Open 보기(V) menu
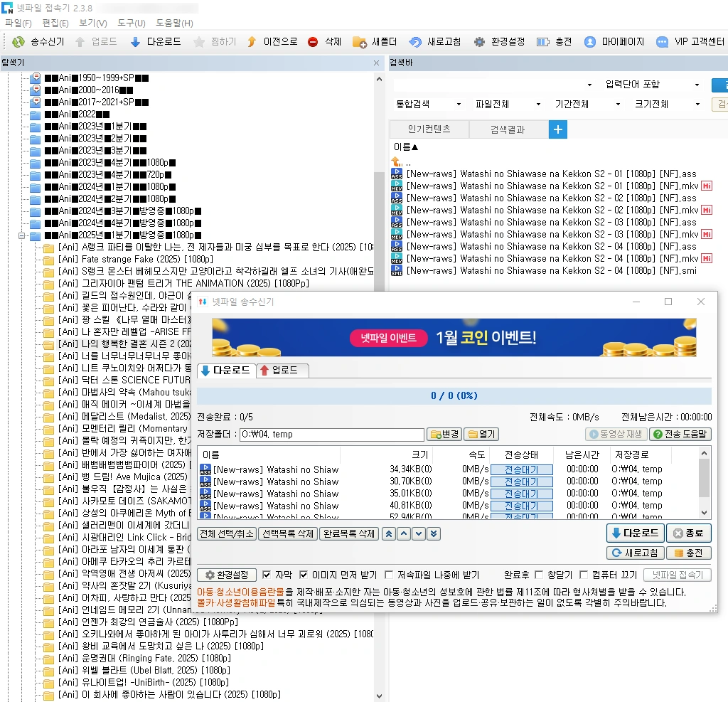Image resolution: width=728 pixels, height=702 pixels. [93, 23]
